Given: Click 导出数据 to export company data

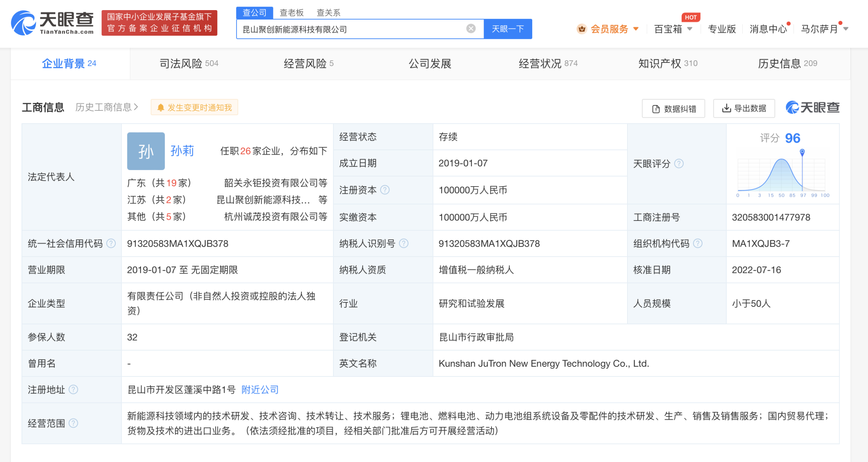Looking at the screenshot, I should tap(744, 108).
